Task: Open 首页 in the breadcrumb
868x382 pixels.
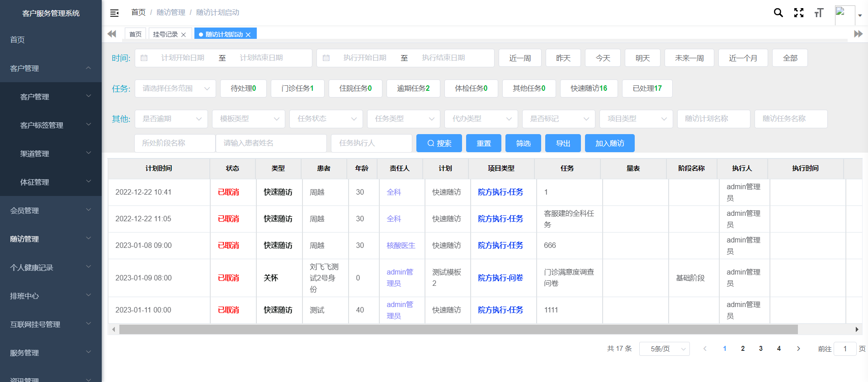Action: (138, 13)
